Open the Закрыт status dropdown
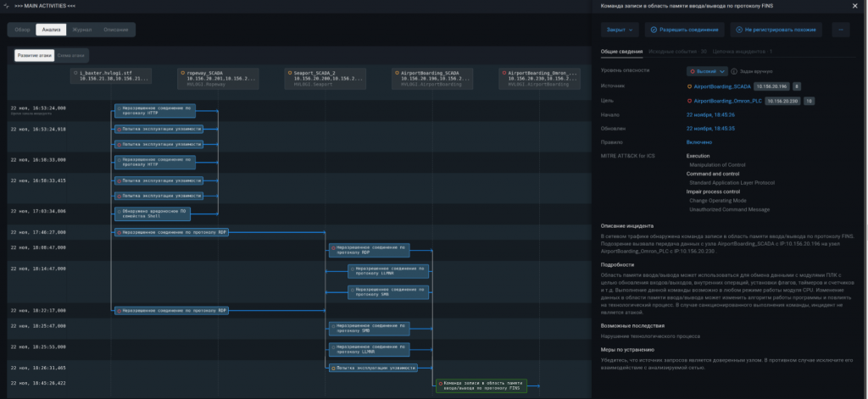The height and width of the screenshot is (399, 868). click(x=620, y=30)
